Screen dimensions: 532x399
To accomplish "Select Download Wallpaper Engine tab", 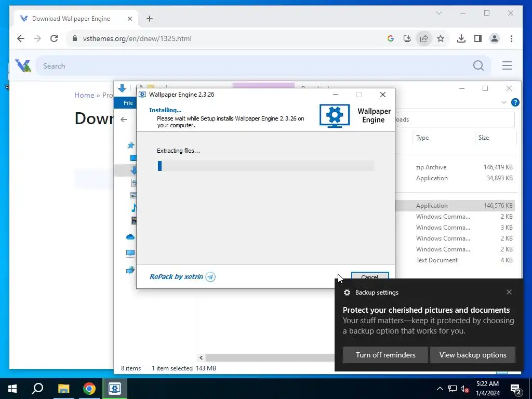I will tap(71, 19).
